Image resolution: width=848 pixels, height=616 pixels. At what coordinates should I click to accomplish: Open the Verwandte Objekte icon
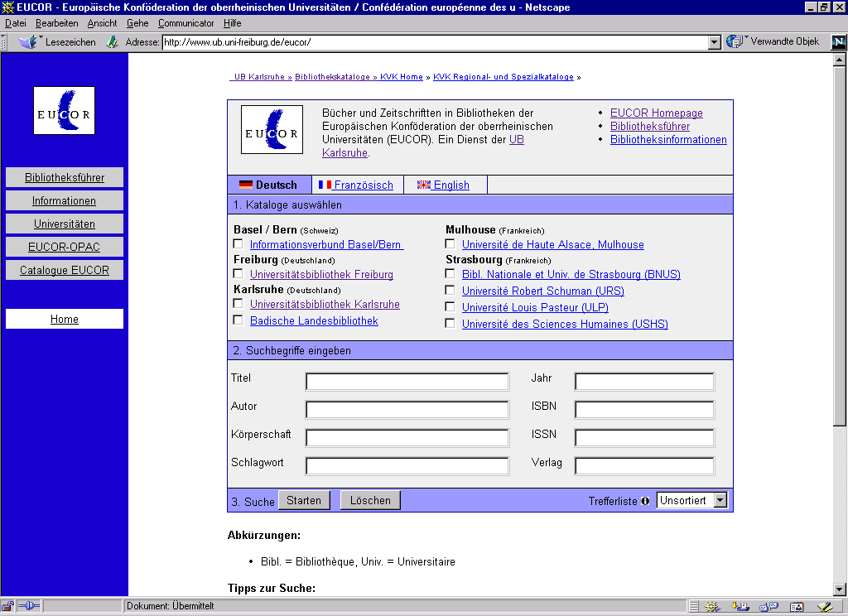[x=735, y=41]
